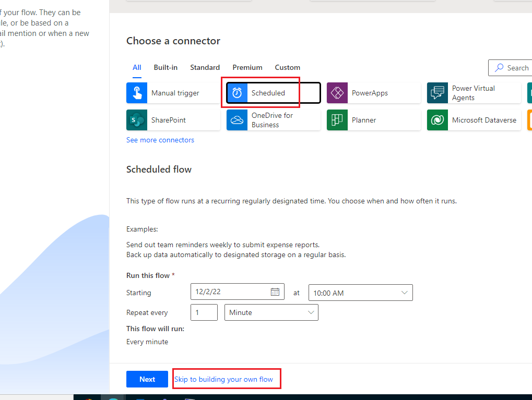
Task: Click the PowerApps purple icon
Action: point(337,93)
